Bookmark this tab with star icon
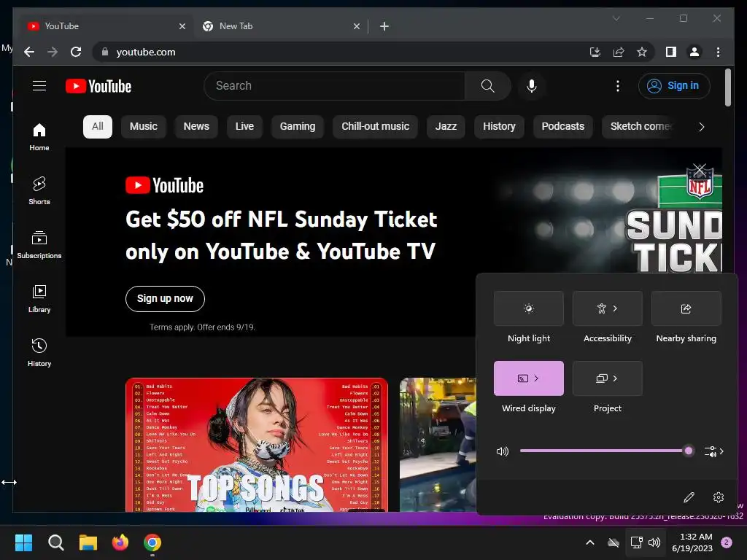The image size is (747, 560). coord(642,52)
